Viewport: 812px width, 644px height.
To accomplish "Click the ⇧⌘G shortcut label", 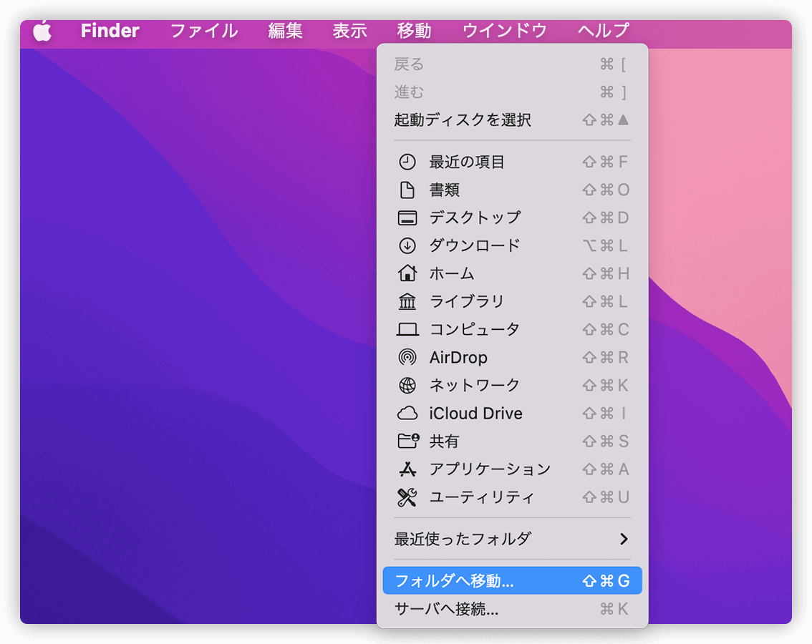I will (606, 581).
